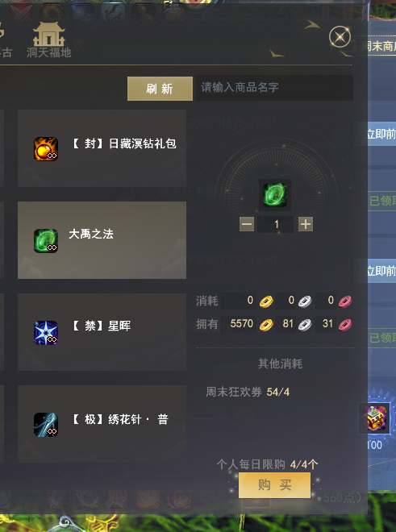Screen dimensions: 396x532
Task: Increase quantity with the plus button
Action: (306, 224)
